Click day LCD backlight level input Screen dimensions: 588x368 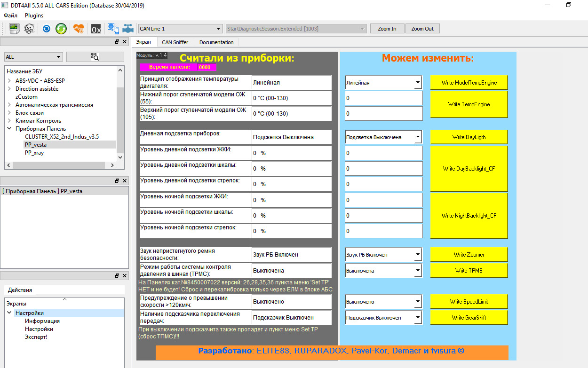pos(383,153)
